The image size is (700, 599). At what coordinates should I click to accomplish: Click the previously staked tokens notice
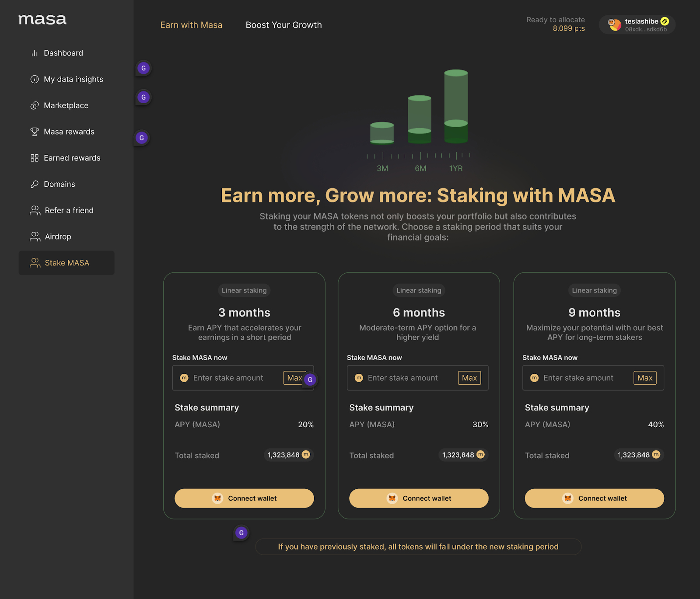point(418,547)
